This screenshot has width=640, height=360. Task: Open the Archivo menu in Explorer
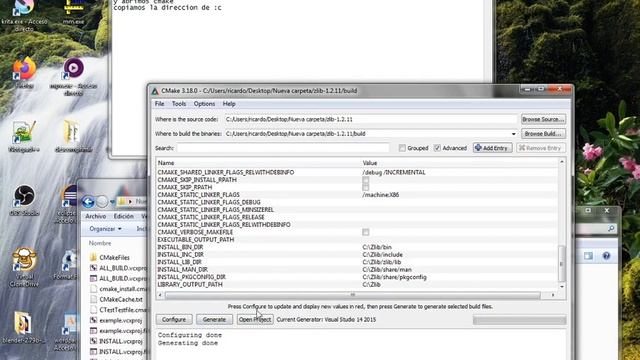(x=96, y=216)
